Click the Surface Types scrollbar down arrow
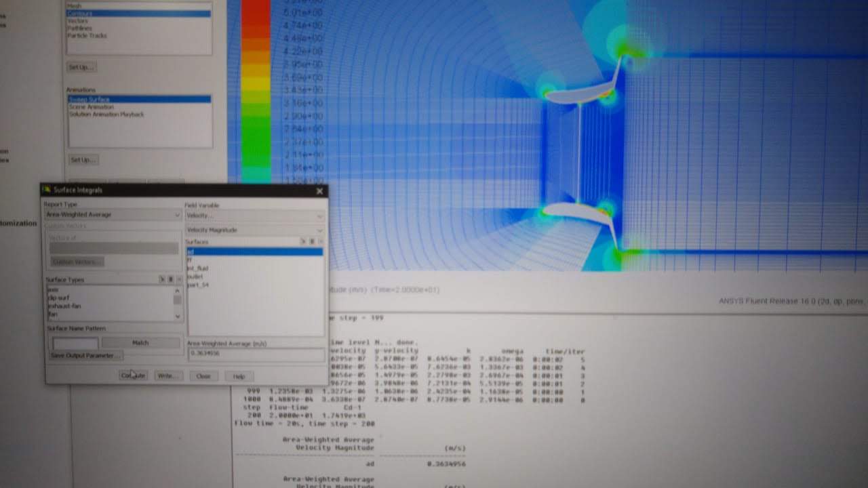The height and width of the screenshot is (488, 868). click(x=177, y=314)
